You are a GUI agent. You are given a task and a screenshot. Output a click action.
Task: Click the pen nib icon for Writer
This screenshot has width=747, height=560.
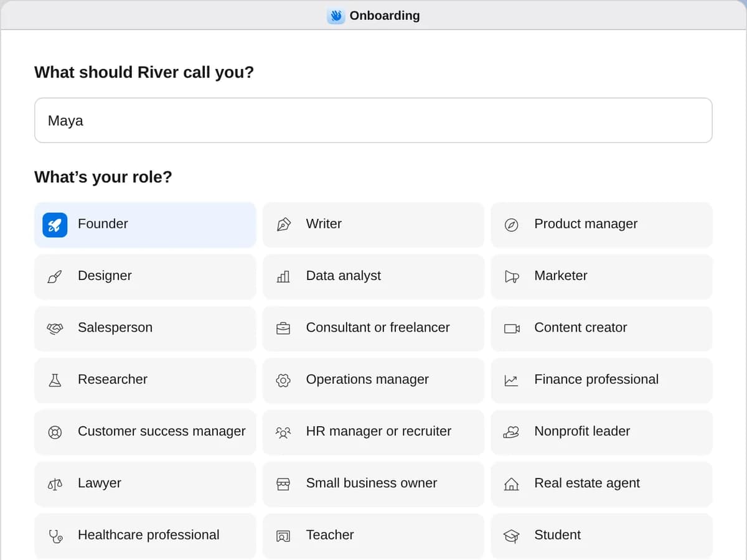(x=283, y=225)
